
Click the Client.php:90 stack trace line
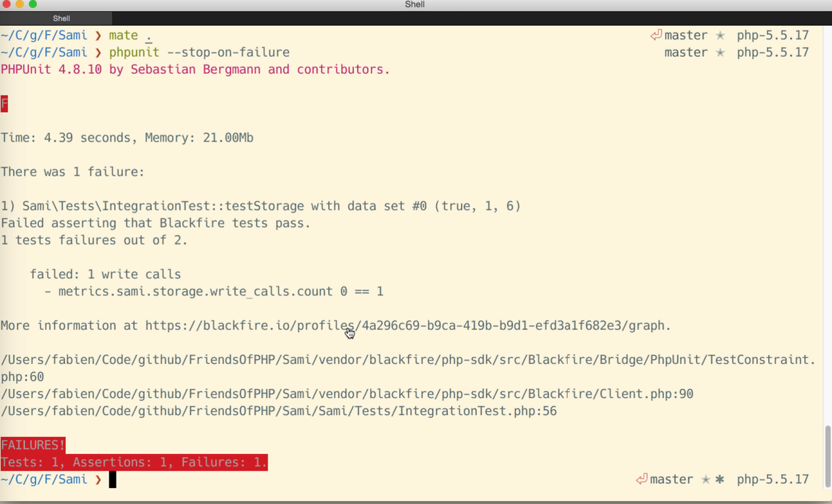[347, 394]
